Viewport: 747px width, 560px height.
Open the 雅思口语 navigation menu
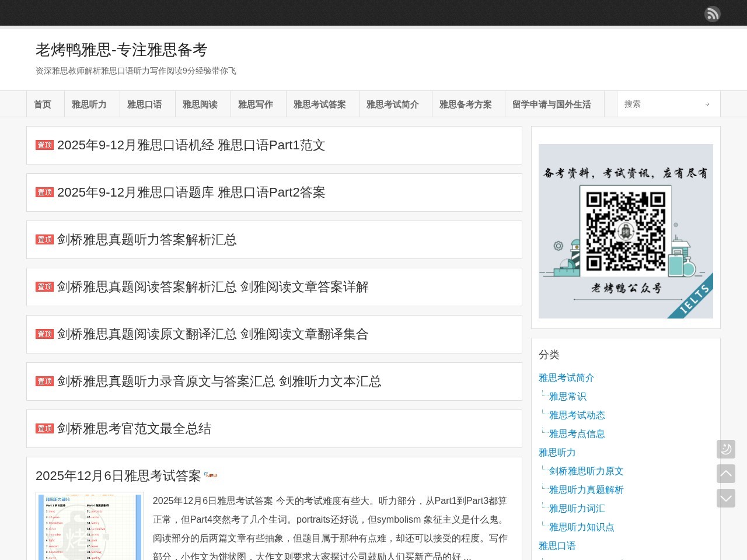tap(144, 104)
